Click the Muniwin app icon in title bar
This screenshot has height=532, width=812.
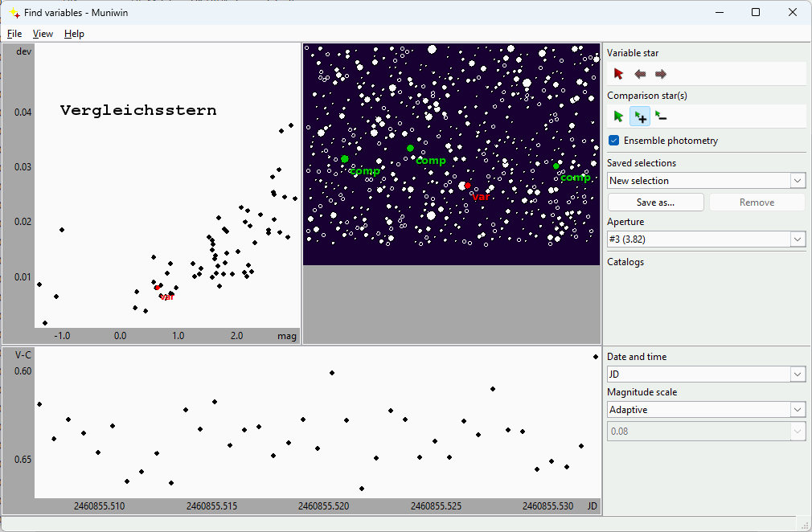point(14,12)
